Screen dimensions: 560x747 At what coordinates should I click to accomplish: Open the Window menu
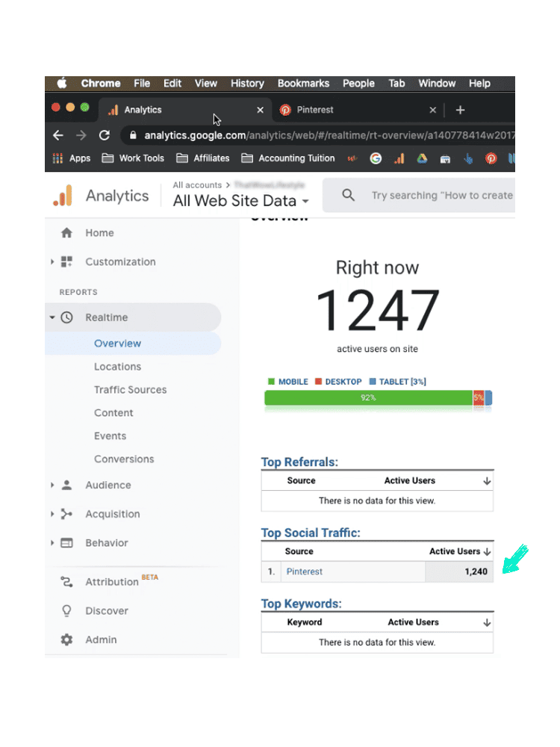[437, 84]
